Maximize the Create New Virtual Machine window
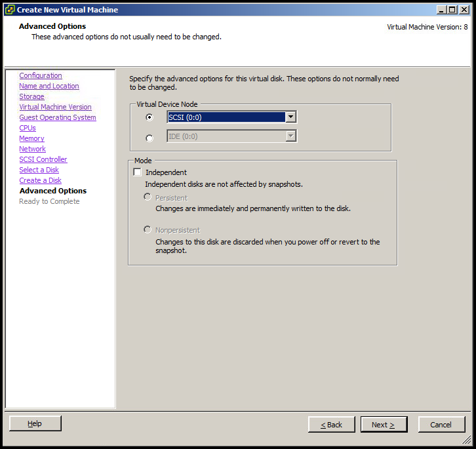Screen dimensions: 476x449 click(x=452, y=10)
